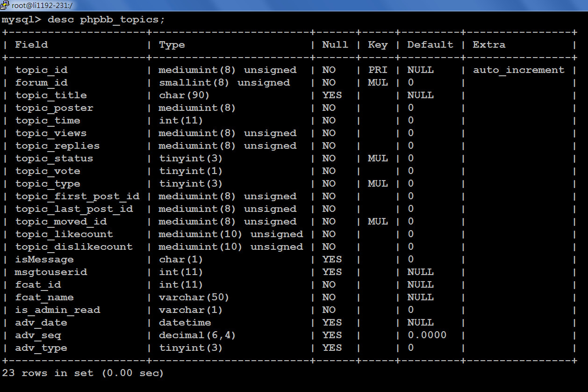Select the 'forum_id' field name
Image resolution: width=588 pixels, height=392 pixels.
coord(41,82)
